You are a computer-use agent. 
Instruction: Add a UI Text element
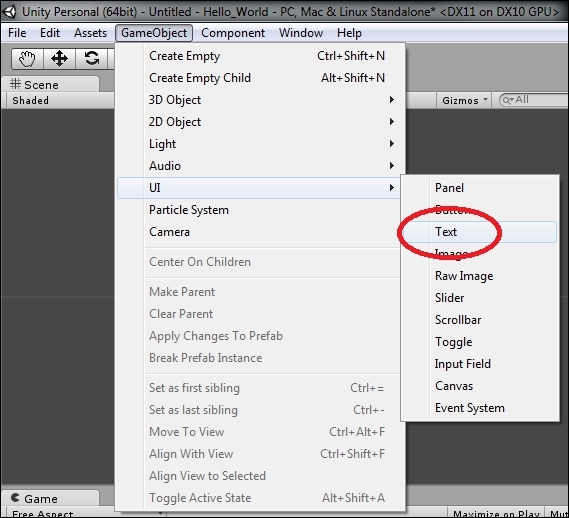[x=480, y=232]
